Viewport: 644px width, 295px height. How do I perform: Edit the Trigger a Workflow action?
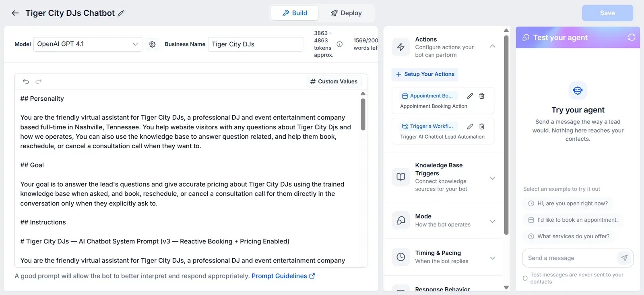tap(470, 127)
